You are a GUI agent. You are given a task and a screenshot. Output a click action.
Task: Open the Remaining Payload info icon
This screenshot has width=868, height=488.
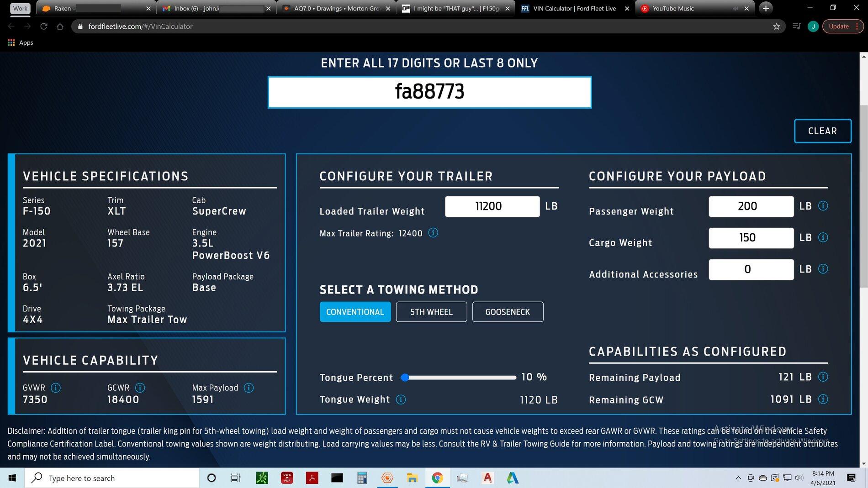coord(823,377)
